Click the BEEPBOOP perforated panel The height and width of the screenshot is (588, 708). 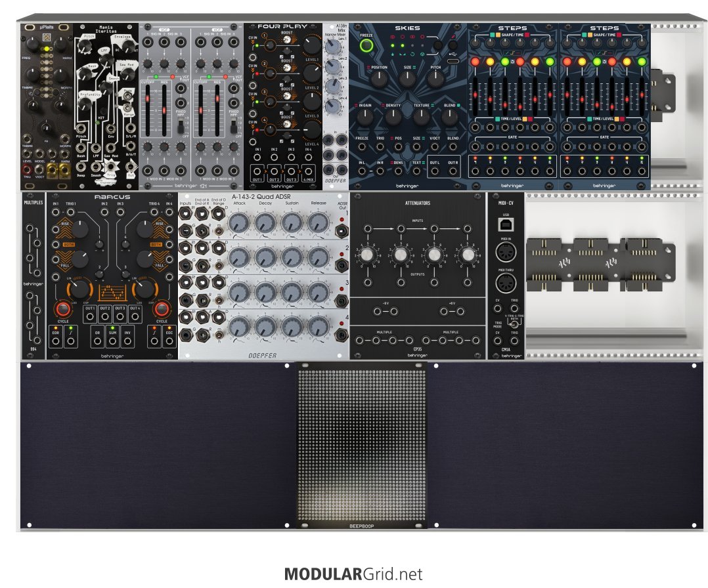pyautogui.click(x=362, y=446)
